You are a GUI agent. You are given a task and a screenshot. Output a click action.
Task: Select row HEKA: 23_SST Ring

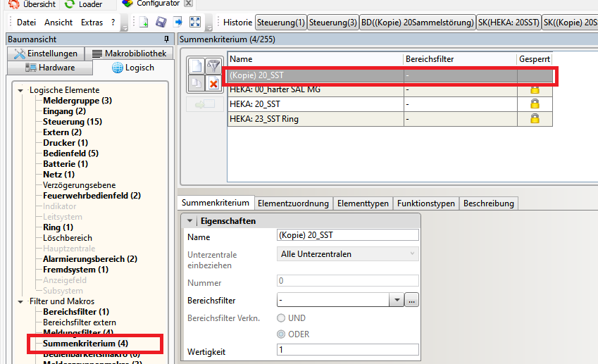pyautogui.click(x=390, y=119)
